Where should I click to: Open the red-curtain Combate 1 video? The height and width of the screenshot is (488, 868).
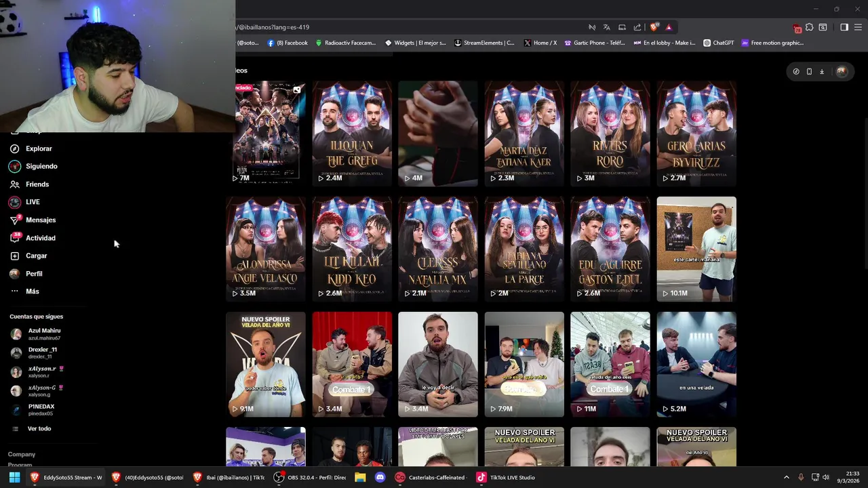point(352,364)
